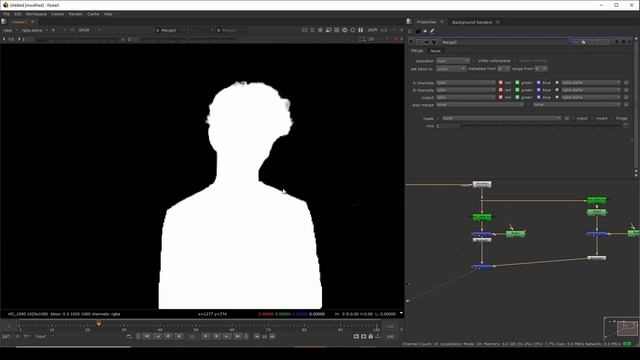The height and width of the screenshot is (360, 640).
Task: Open the also merge first dropdown
Action: coord(480,105)
